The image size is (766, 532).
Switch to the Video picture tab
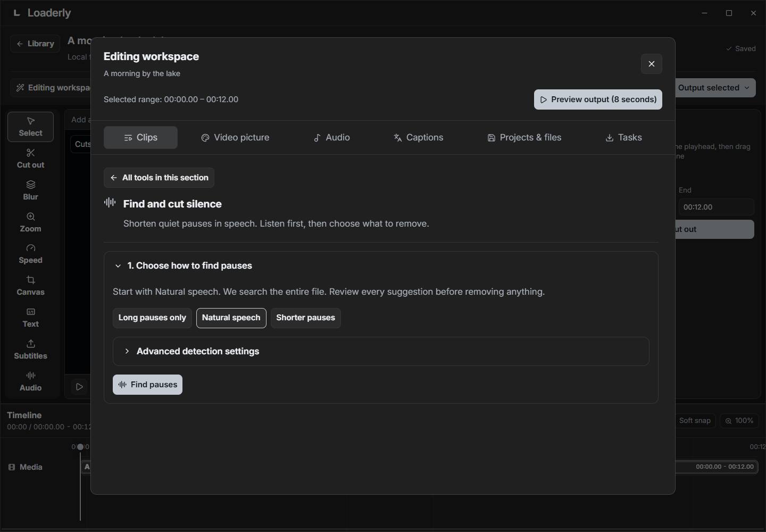coord(235,137)
